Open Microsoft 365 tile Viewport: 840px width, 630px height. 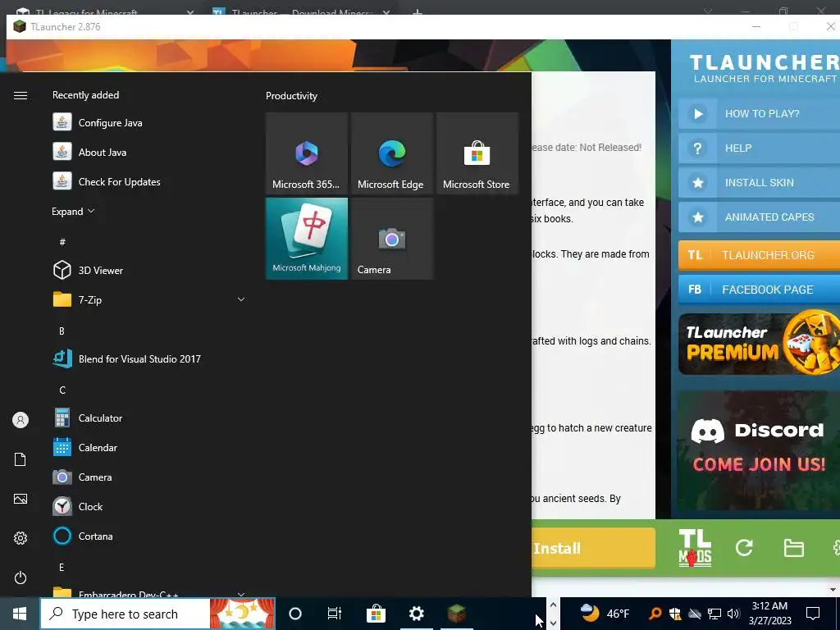coord(307,153)
